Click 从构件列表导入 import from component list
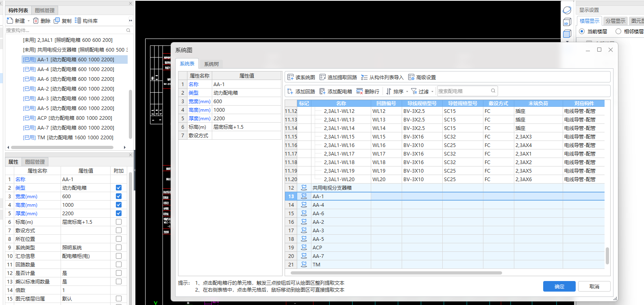 [382, 77]
